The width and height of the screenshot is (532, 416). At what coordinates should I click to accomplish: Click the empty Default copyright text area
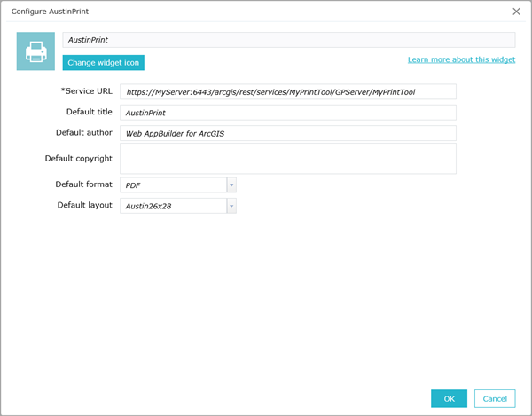coord(287,159)
